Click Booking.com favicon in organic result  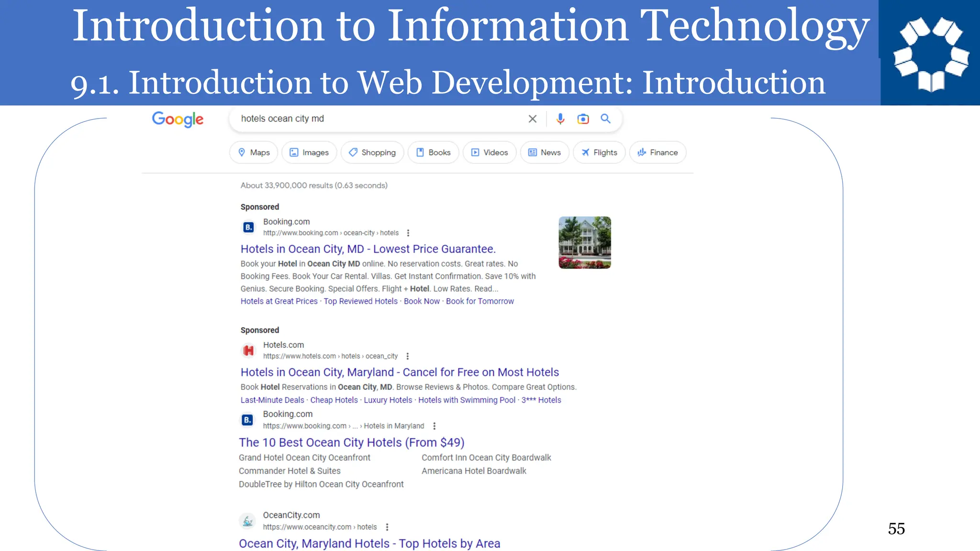coord(247,420)
